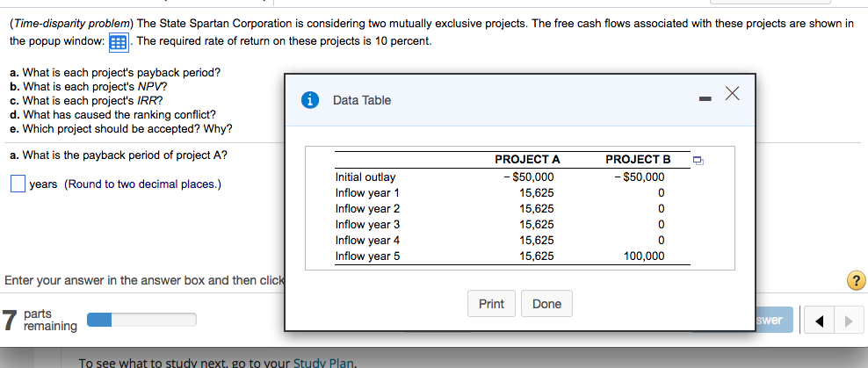
Task: Click the copy-table icon beside PROJECT B
Action: [x=698, y=161]
